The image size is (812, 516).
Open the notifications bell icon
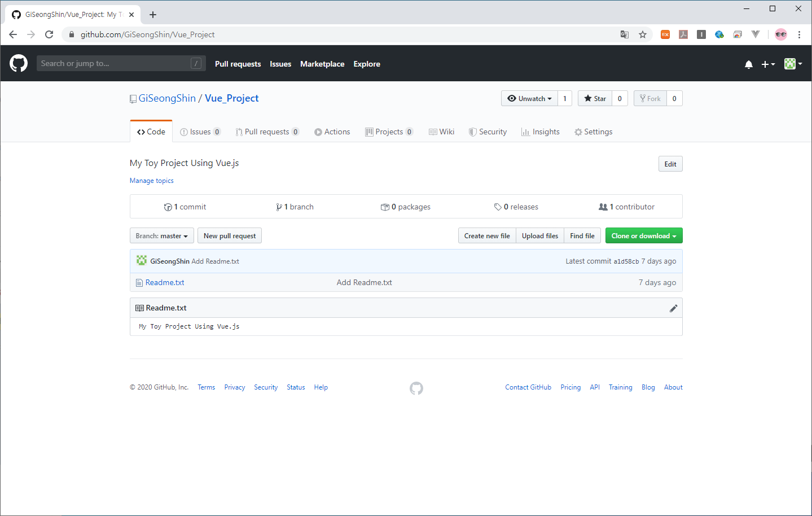[748, 64]
